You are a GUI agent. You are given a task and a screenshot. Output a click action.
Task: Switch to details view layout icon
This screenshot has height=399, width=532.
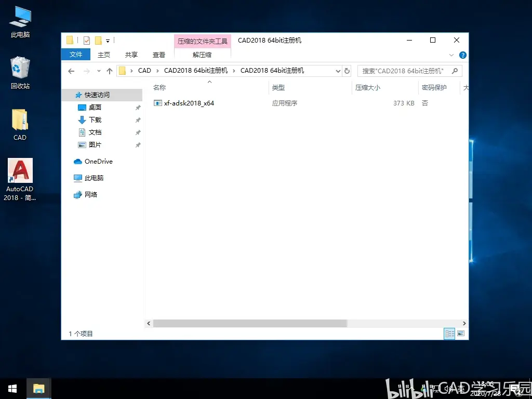449,334
